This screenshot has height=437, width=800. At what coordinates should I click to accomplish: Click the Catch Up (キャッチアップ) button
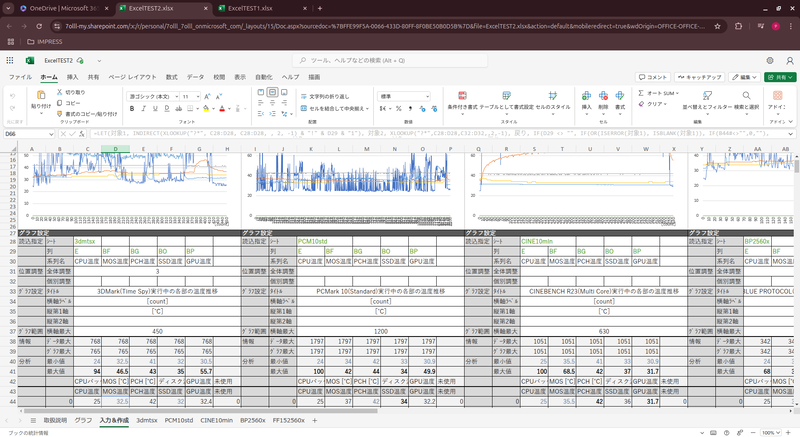pos(699,77)
